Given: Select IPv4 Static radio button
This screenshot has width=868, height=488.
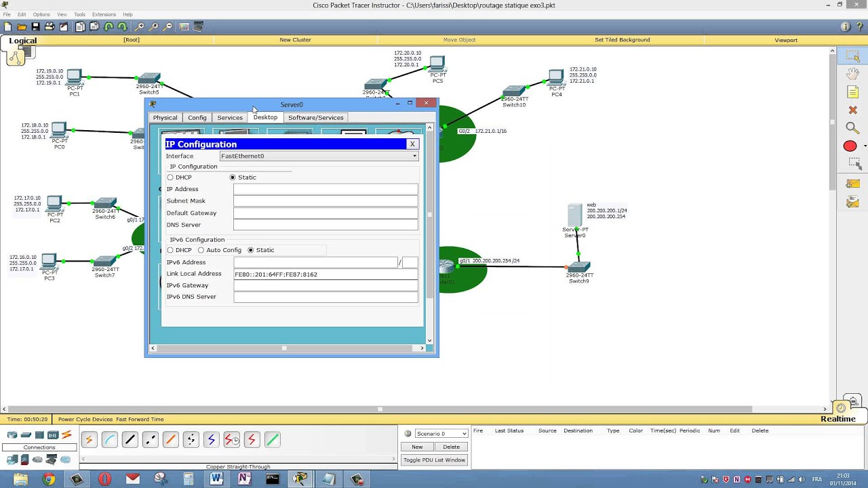Looking at the screenshot, I should coord(233,178).
